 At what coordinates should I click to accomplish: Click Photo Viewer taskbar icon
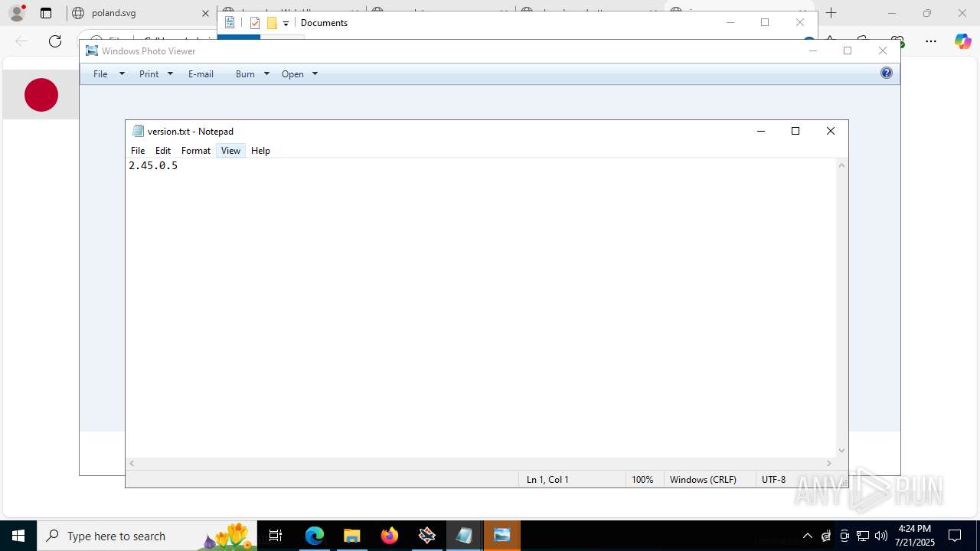tap(502, 536)
